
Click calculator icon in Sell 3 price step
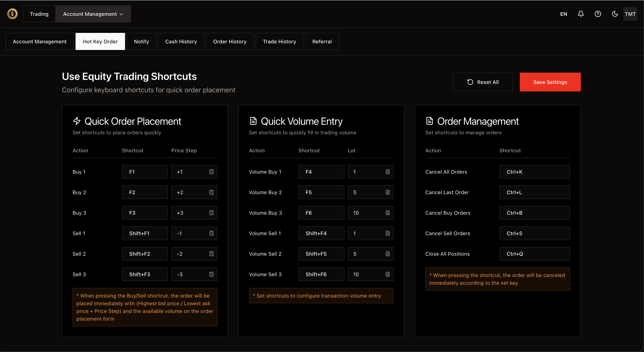point(211,274)
